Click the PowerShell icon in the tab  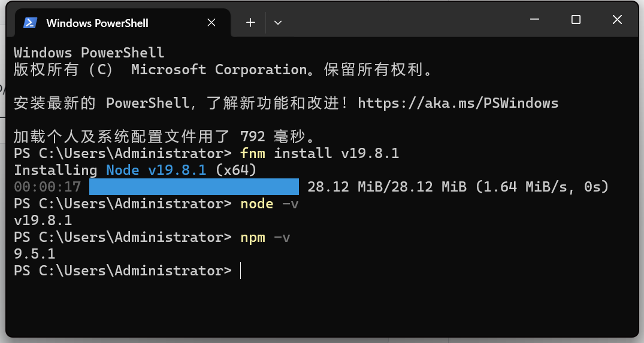tap(30, 23)
